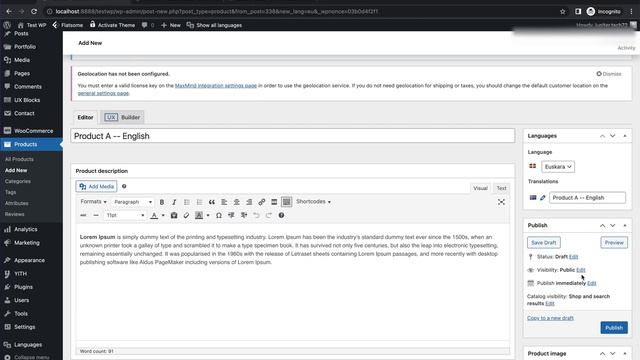
Task: Toggle italic formatting in editor toolbar
Action: 174,202
